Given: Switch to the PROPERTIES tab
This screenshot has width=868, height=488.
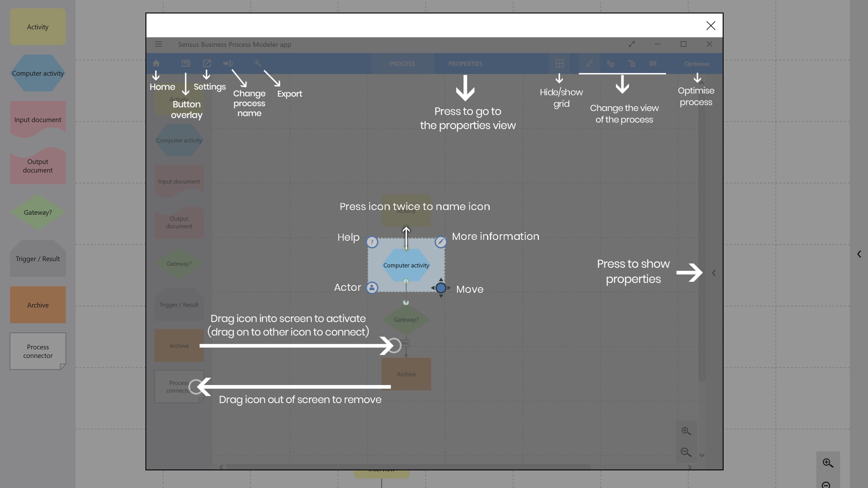Looking at the screenshot, I should coord(465,64).
